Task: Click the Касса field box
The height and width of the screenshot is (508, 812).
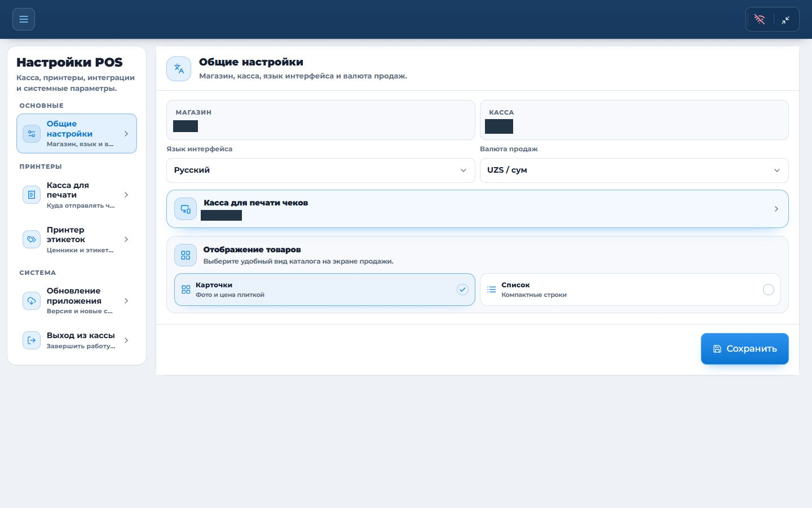Action: (634, 120)
